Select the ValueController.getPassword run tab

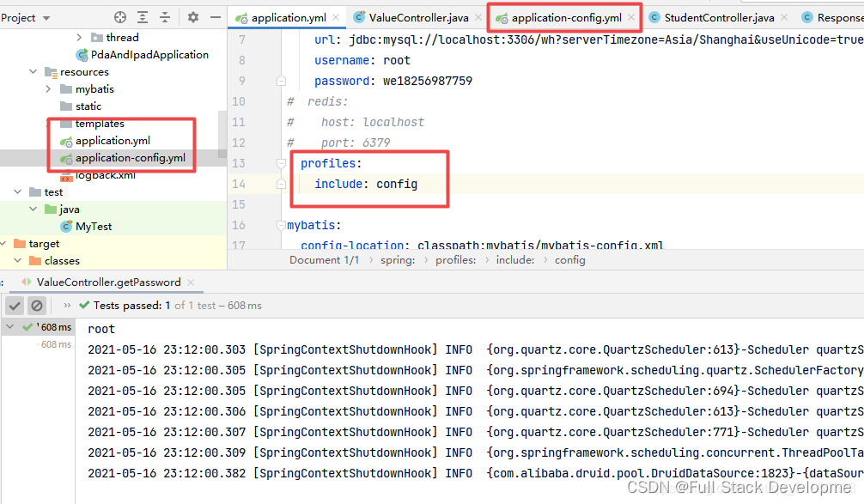[108, 282]
